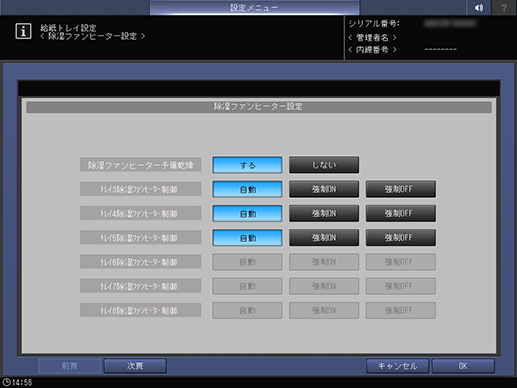Click the disabled Tray 8 強制ON button

pyautogui.click(x=324, y=310)
